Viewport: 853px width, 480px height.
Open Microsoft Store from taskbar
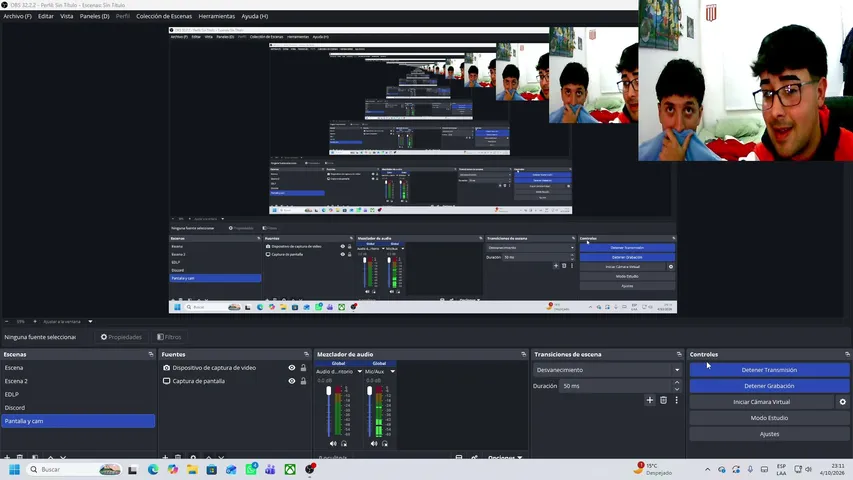(x=212, y=469)
